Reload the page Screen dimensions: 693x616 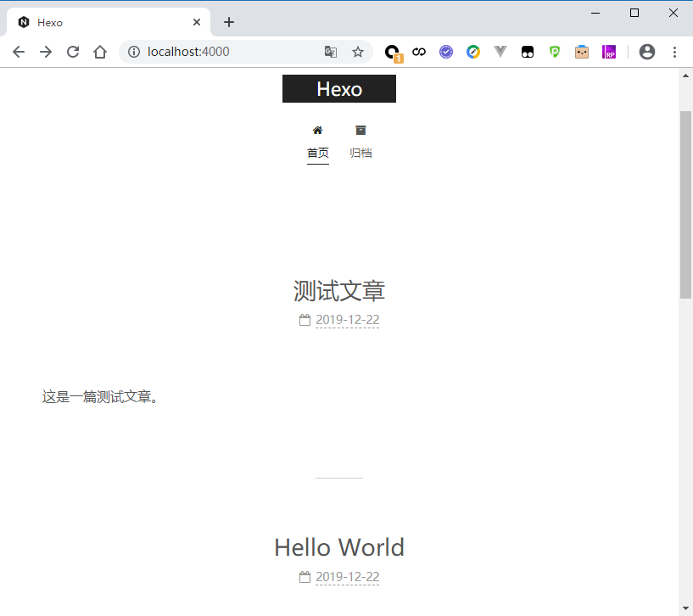(x=73, y=52)
